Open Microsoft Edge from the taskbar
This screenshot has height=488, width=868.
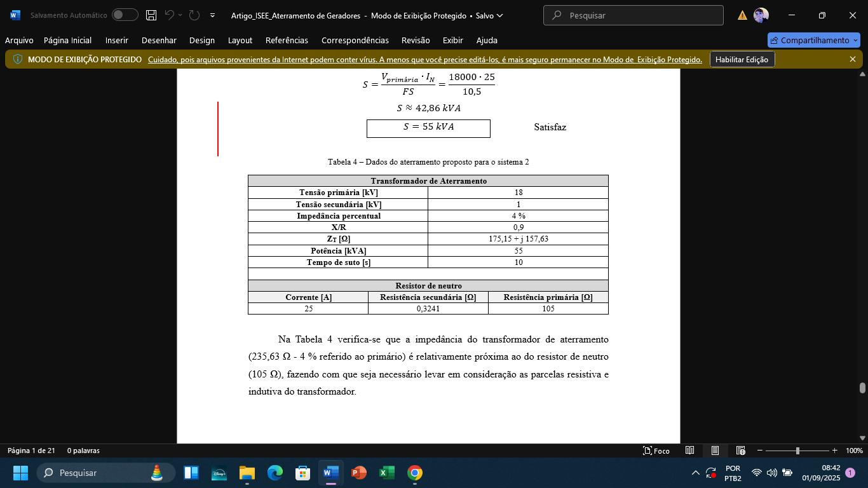[275, 473]
